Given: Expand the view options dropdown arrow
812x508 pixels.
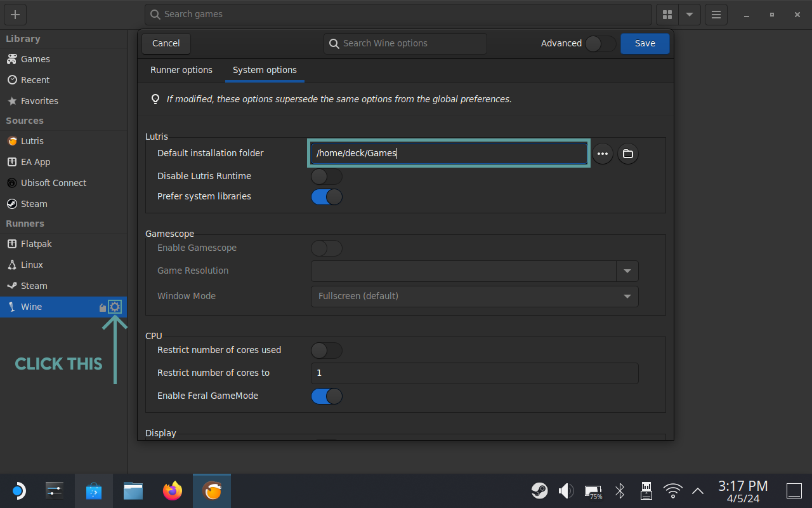Looking at the screenshot, I should click(x=689, y=15).
